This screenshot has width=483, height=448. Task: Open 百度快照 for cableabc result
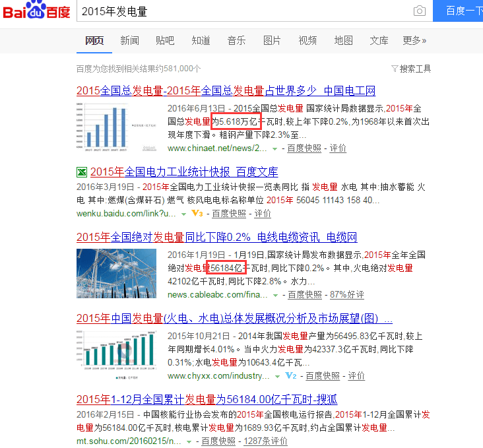tap(305, 295)
